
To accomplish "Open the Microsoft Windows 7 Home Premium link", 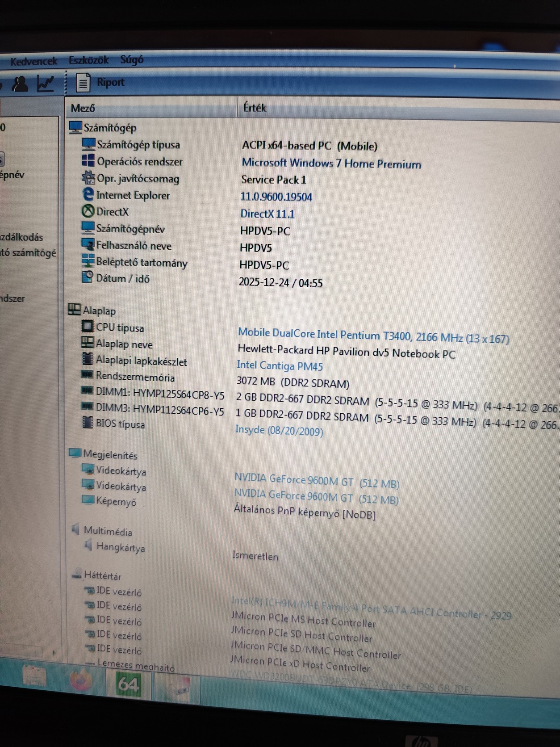I will point(331,164).
